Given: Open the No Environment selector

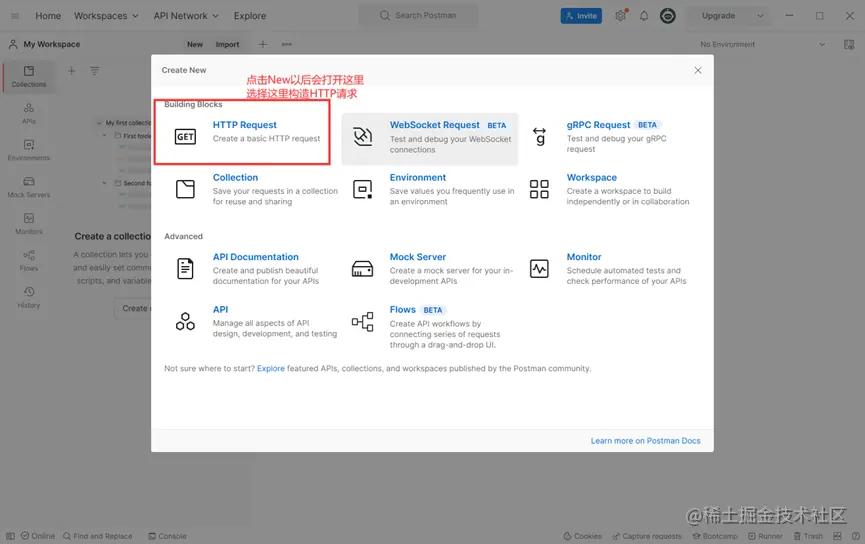Looking at the screenshot, I should (x=762, y=44).
